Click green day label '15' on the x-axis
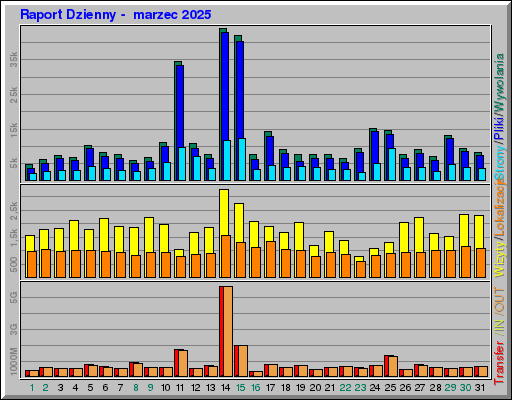Viewport: 512px width, 400px height. pyautogui.click(x=240, y=388)
